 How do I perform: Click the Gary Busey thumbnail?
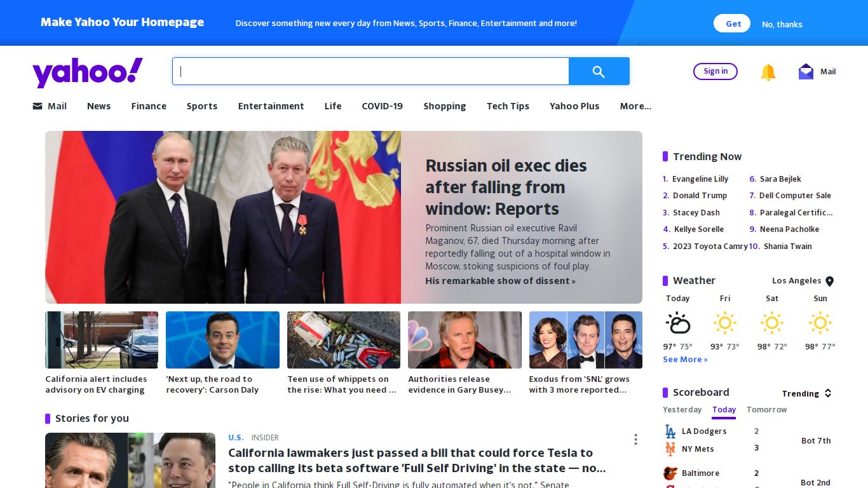click(465, 340)
